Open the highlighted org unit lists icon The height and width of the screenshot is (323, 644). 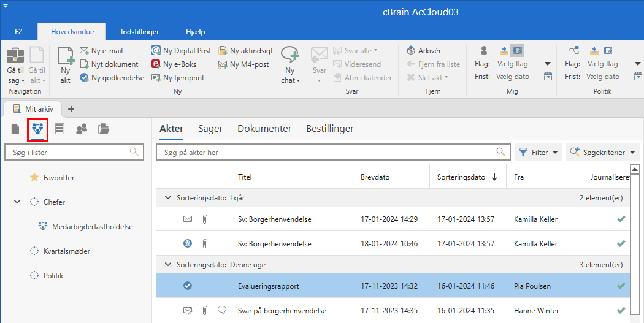tap(39, 129)
